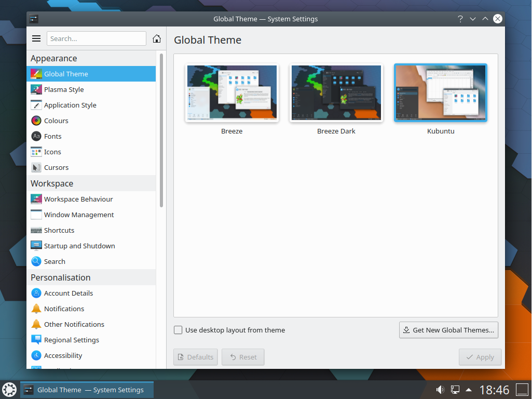Click the Icons category icon
This screenshot has height=399, width=532.
point(36,152)
